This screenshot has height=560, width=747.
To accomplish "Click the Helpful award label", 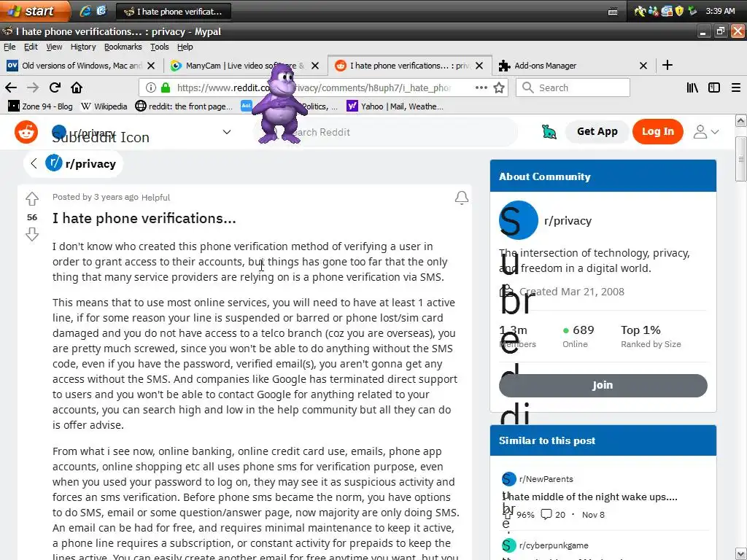I will (155, 197).
